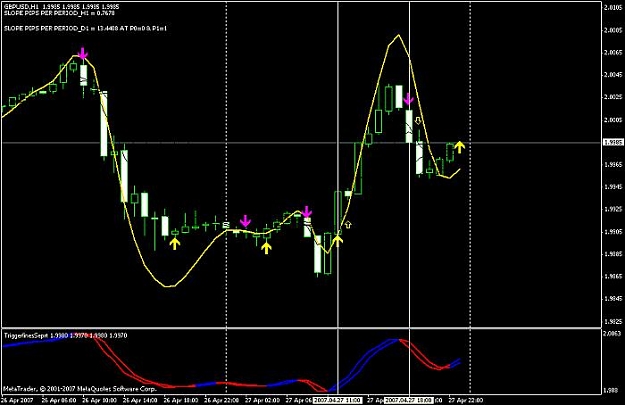The image size is (625, 405).
Task: Click the 26 Apr 2007 date label on the time axis
Action: tap(15, 400)
